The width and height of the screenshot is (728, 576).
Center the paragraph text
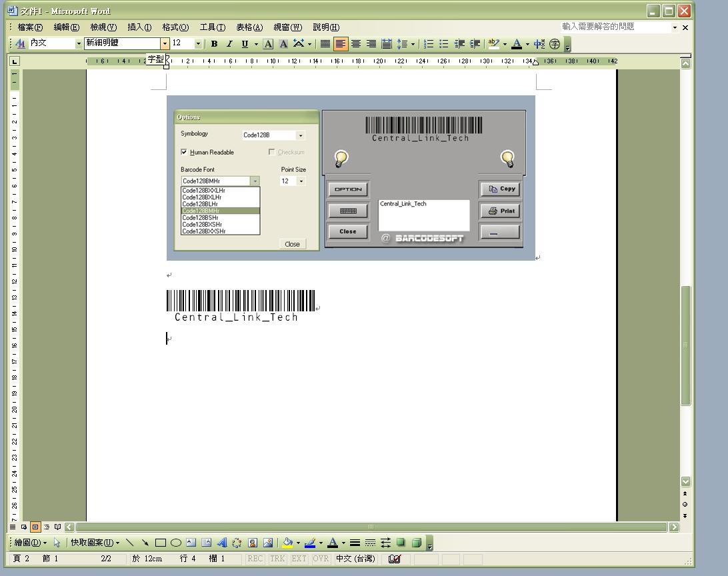(x=356, y=43)
